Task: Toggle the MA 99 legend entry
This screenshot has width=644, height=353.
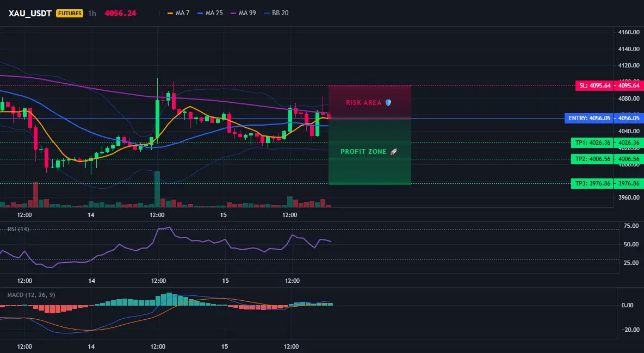Action: [243, 13]
